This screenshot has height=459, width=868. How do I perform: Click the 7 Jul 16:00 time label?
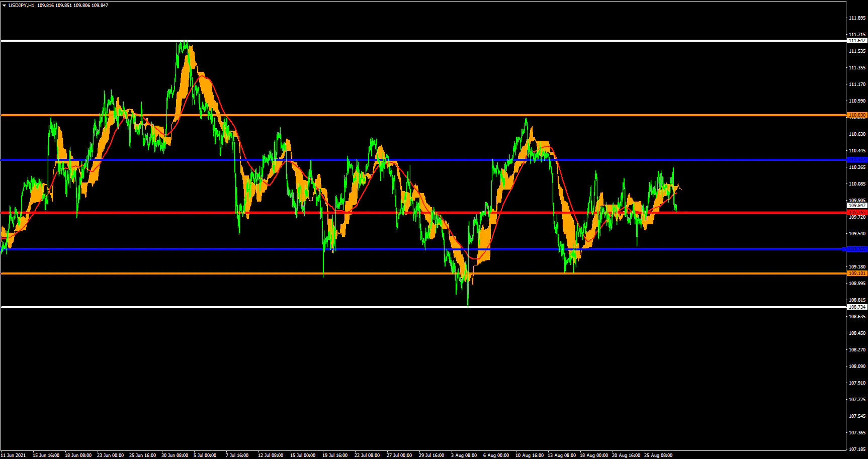237,455
